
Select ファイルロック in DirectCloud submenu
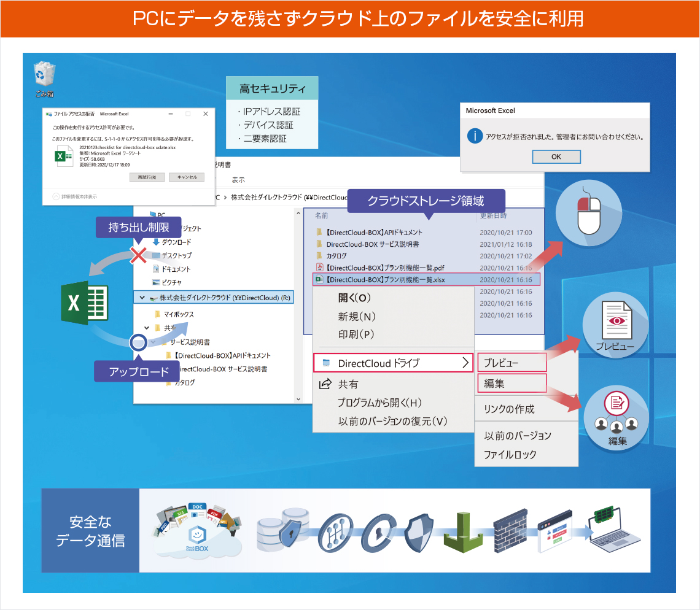coord(510,455)
